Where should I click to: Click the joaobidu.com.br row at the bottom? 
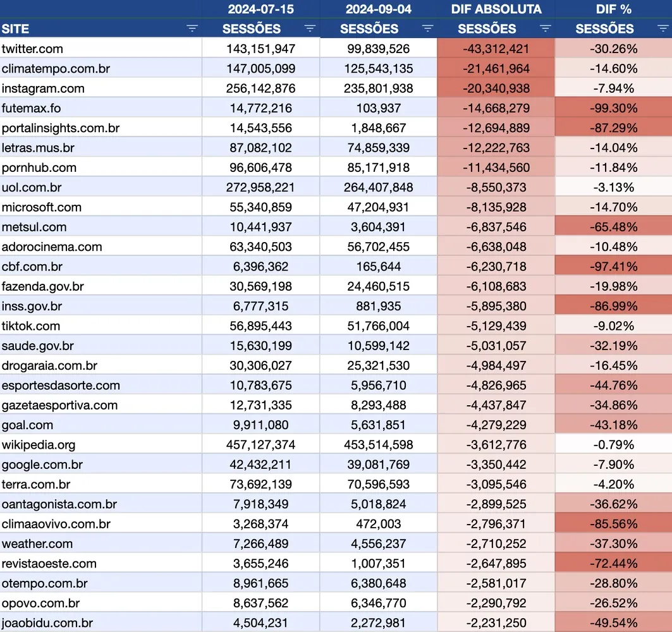click(49, 622)
